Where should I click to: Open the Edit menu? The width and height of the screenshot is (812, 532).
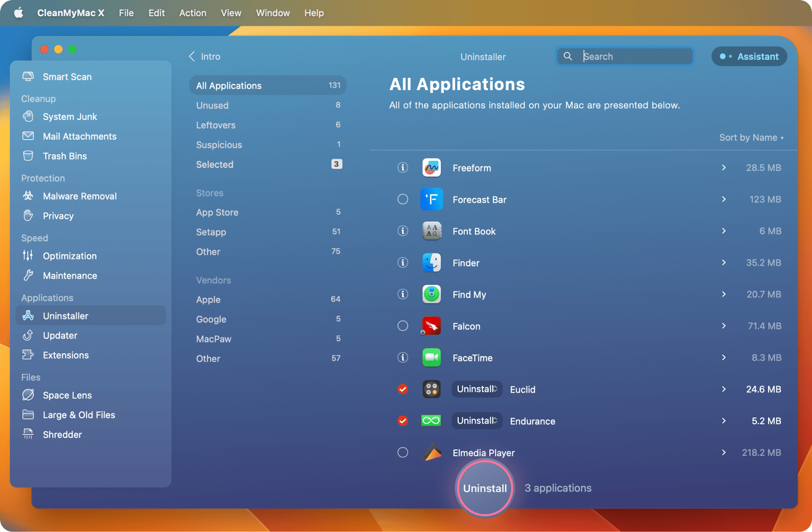(x=156, y=13)
